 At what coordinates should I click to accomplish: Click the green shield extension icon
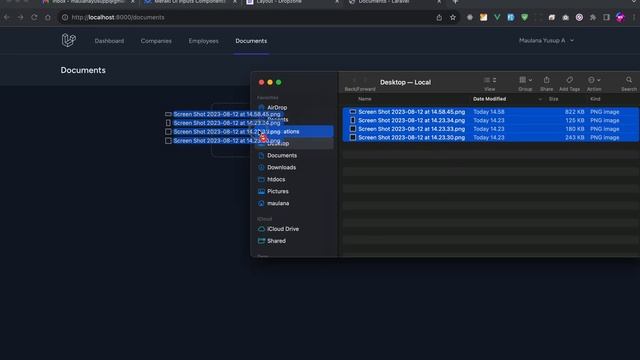524,17
